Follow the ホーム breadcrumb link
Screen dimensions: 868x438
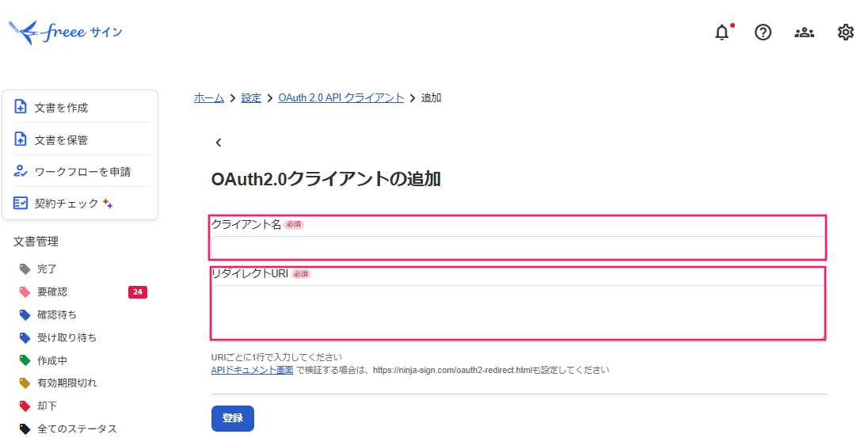pos(209,98)
